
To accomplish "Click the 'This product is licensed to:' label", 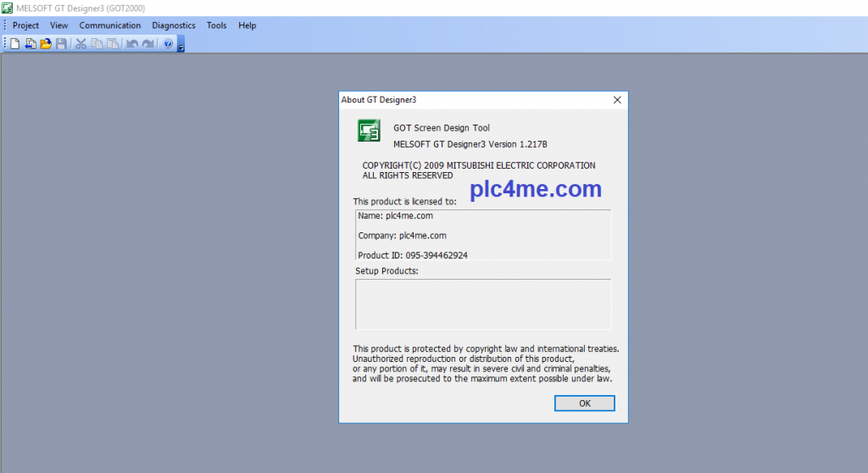I will click(x=404, y=202).
